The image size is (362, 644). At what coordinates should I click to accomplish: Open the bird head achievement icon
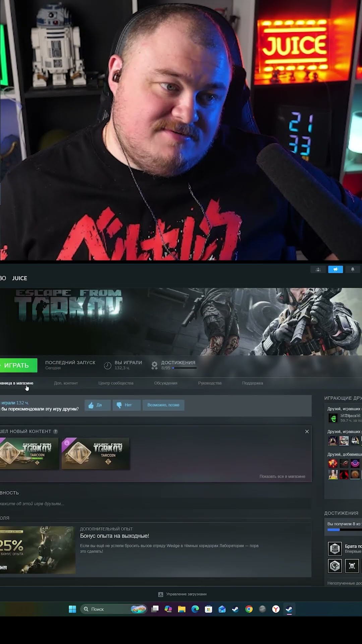pyautogui.click(x=335, y=566)
